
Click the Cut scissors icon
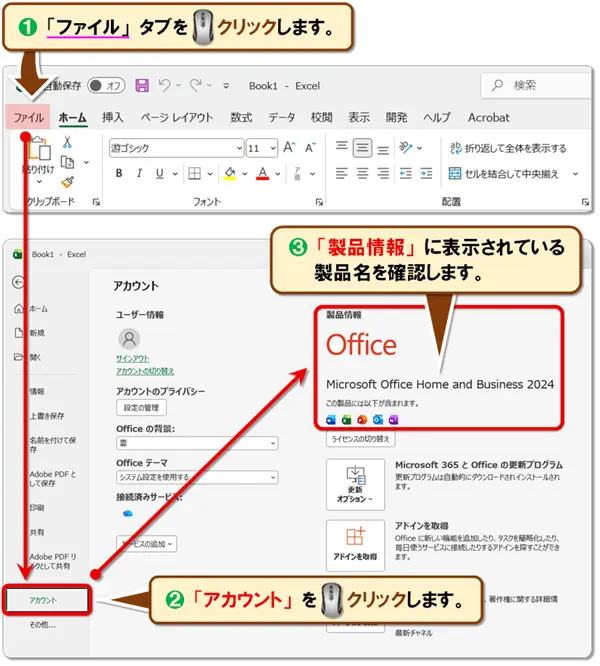(67, 142)
